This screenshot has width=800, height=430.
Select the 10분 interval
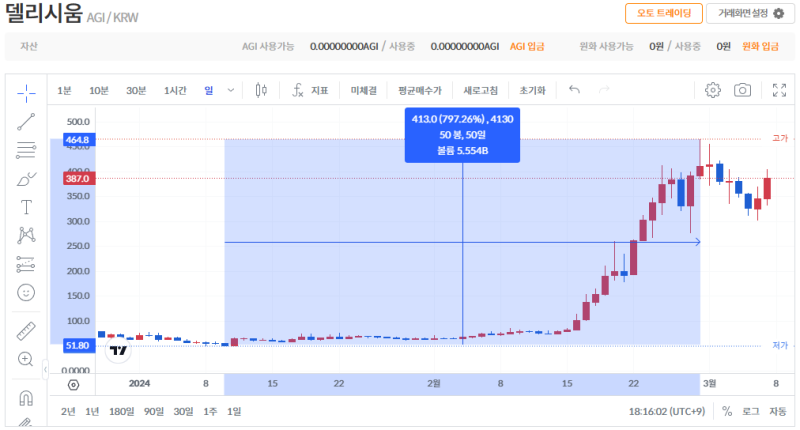coord(99,90)
